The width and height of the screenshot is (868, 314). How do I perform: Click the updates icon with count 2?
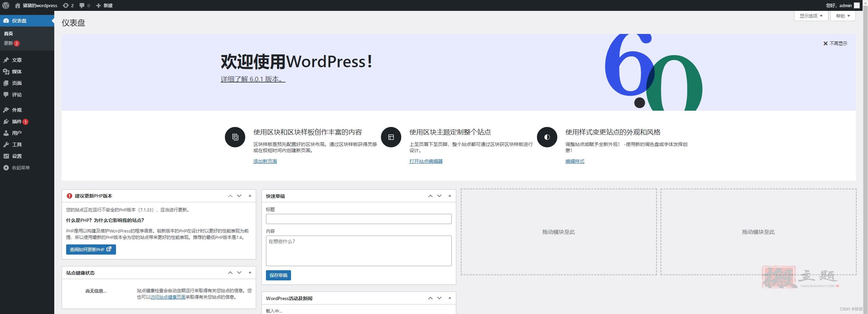pos(68,5)
